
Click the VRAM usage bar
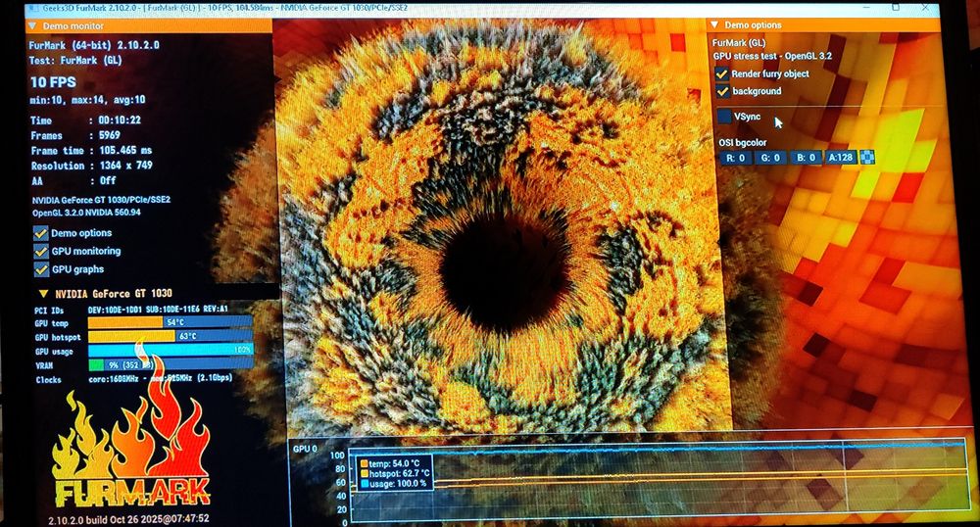click(170, 364)
